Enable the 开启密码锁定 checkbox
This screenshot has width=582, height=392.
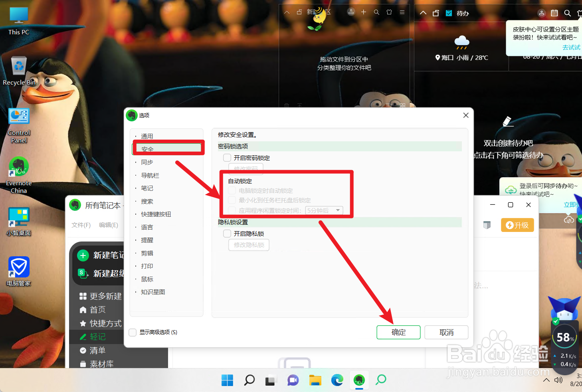click(x=227, y=158)
